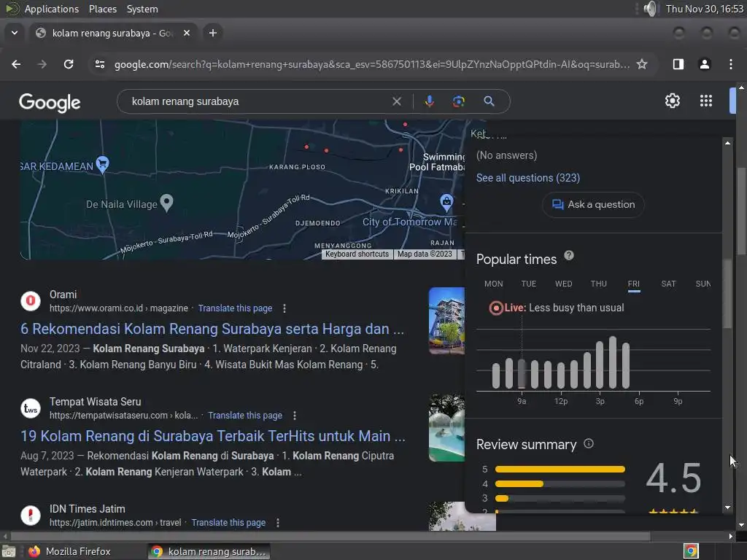Select THU in Popular times

click(598, 284)
